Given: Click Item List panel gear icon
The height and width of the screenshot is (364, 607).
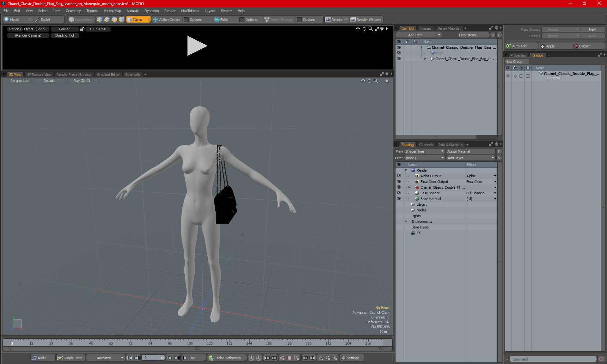Looking at the screenshot, I should (496, 28).
